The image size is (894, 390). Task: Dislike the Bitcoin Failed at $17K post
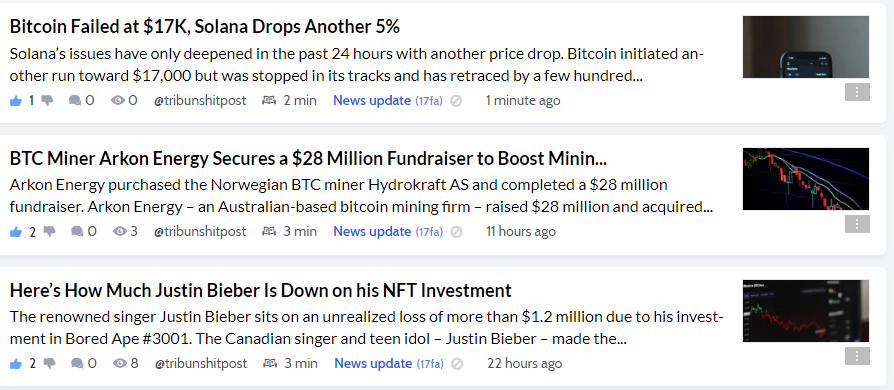(47, 101)
